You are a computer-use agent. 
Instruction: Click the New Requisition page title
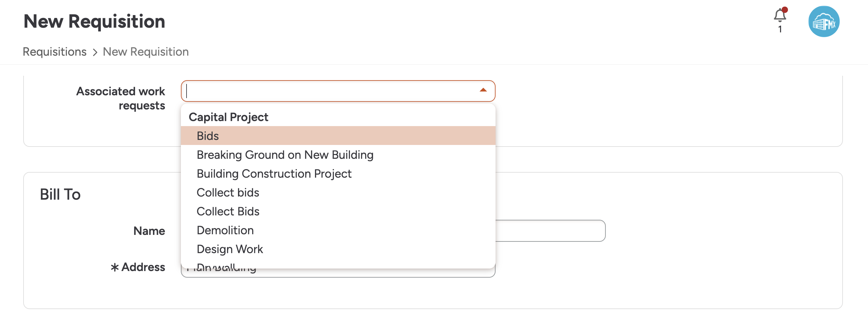[94, 21]
